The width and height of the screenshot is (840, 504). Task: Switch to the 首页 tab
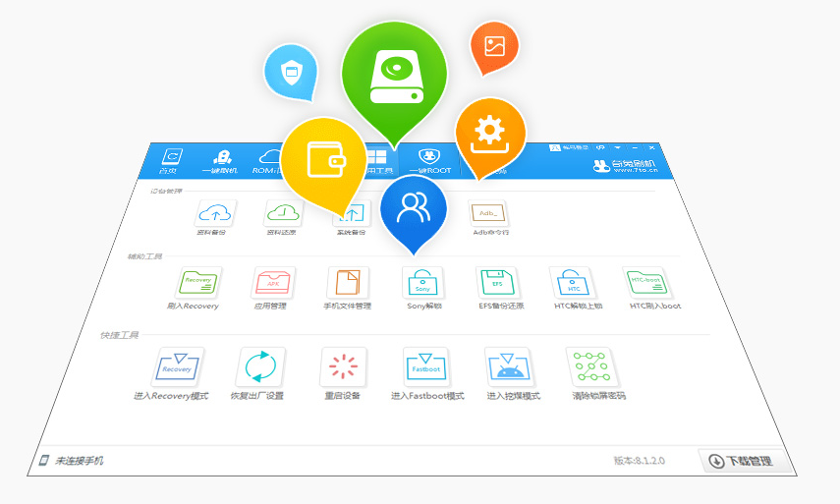coord(170,161)
